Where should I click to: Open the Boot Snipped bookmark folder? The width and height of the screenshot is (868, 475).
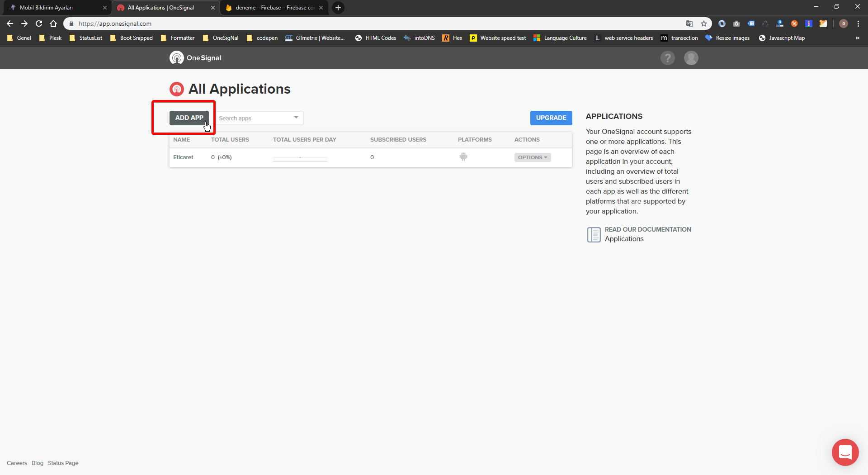pyautogui.click(x=132, y=38)
